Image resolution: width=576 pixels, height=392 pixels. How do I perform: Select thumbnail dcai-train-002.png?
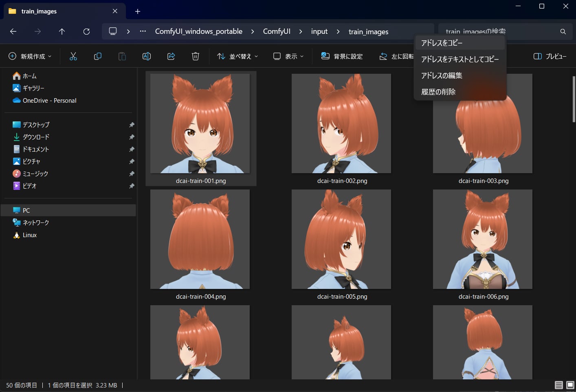pyautogui.click(x=341, y=123)
